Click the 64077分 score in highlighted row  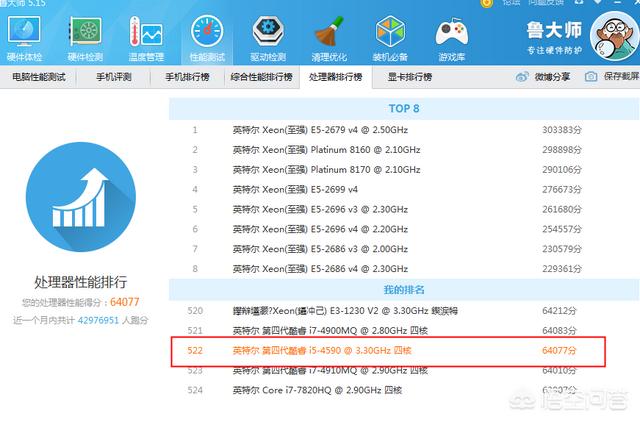click(x=559, y=350)
